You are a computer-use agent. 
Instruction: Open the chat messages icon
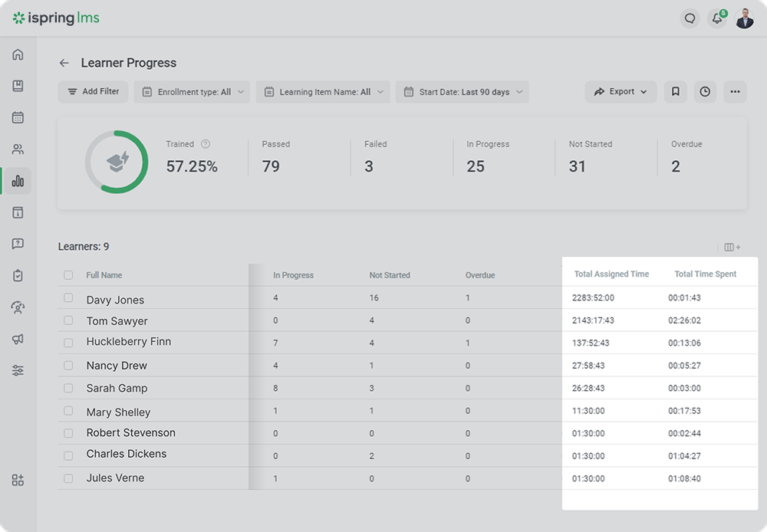pyautogui.click(x=690, y=18)
